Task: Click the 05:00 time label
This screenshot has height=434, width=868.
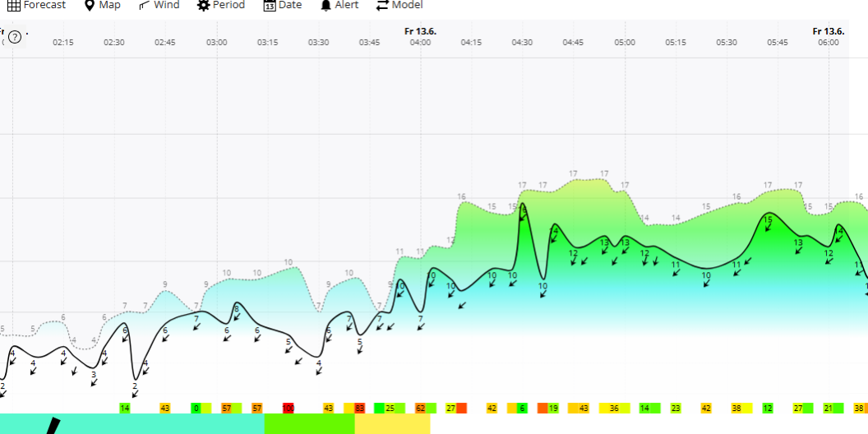Action: click(x=624, y=42)
